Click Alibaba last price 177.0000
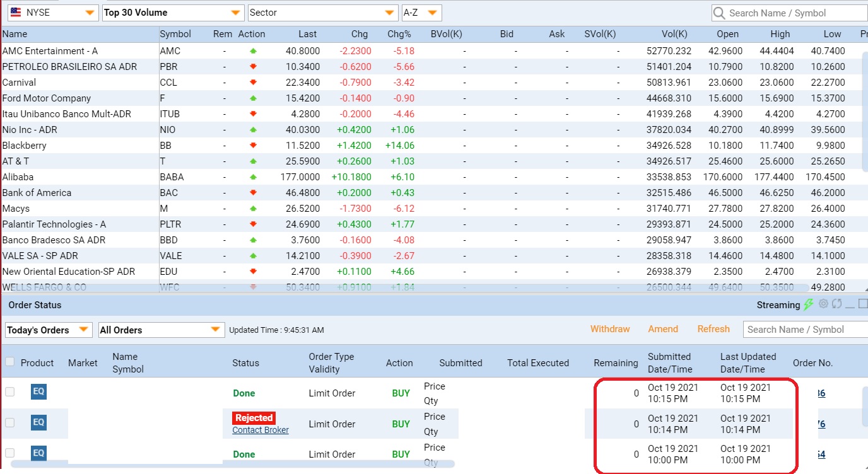 (x=300, y=177)
